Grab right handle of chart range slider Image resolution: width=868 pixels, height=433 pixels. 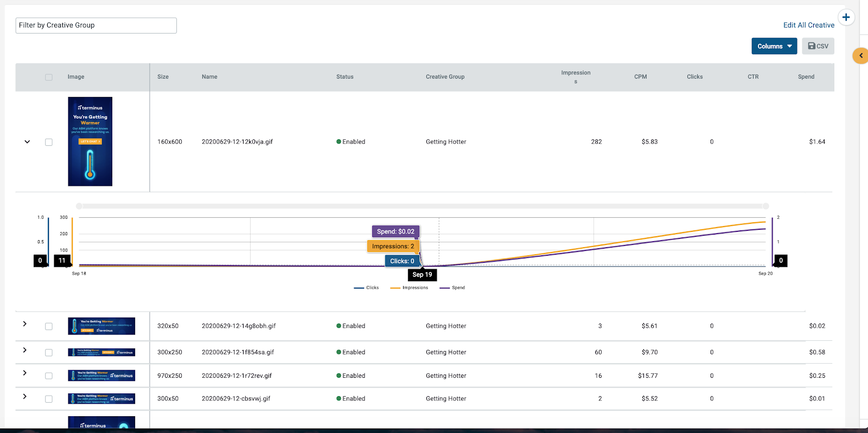click(x=766, y=206)
